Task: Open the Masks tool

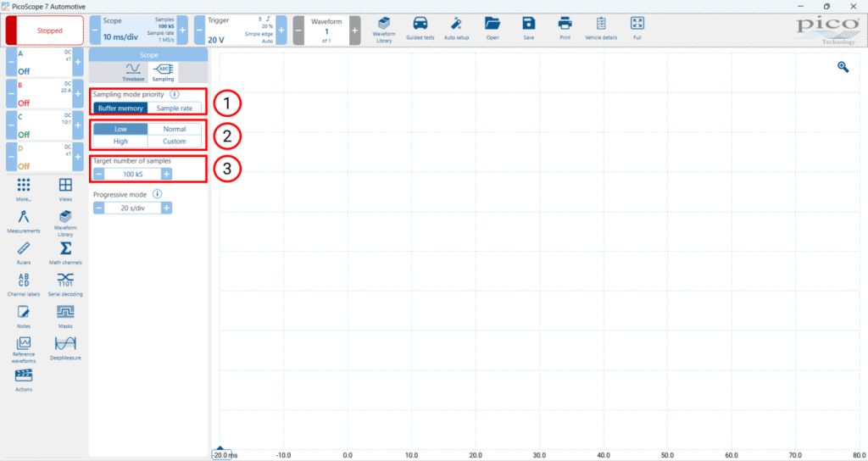Action: pos(65,317)
